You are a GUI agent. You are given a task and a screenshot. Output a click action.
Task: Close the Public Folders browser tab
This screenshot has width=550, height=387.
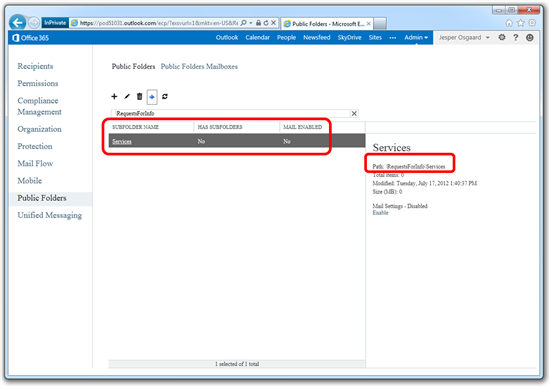(369, 24)
